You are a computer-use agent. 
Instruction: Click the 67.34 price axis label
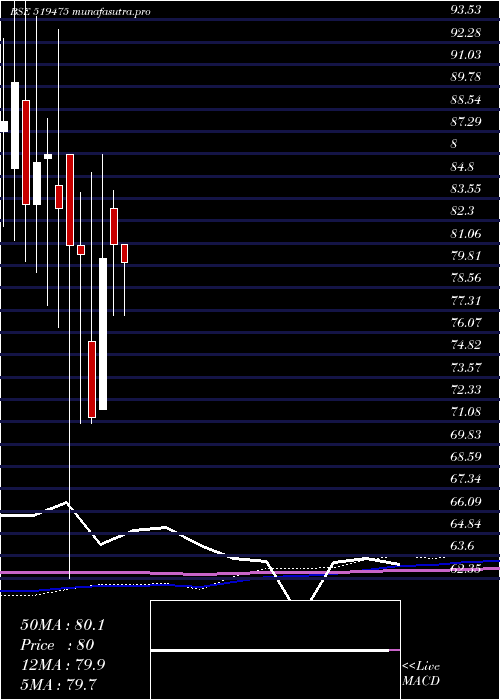pyautogui.click(x=466, y=479)
